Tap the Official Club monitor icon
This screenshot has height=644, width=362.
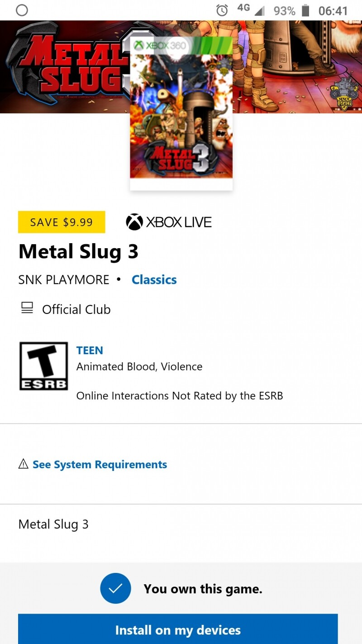coord(27,309)
